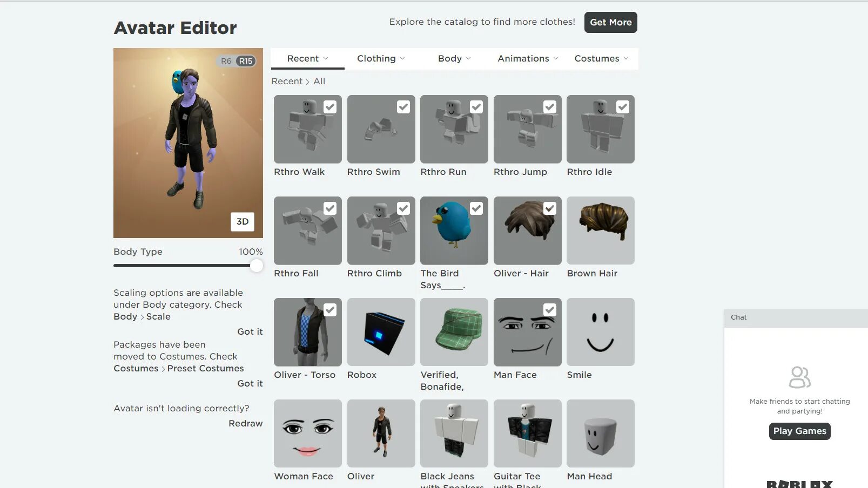
Task: Select the Oliver - Torso item
Action: (x=308, y=332)
